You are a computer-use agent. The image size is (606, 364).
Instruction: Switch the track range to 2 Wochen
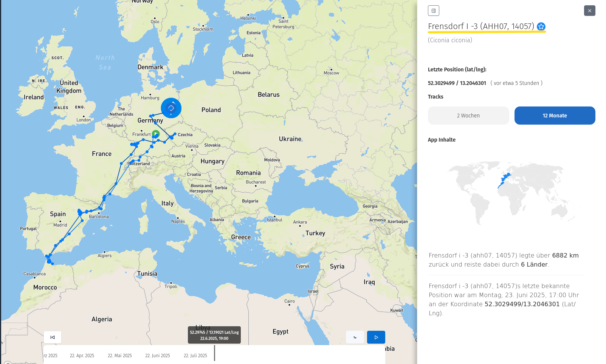click(468, 116)
